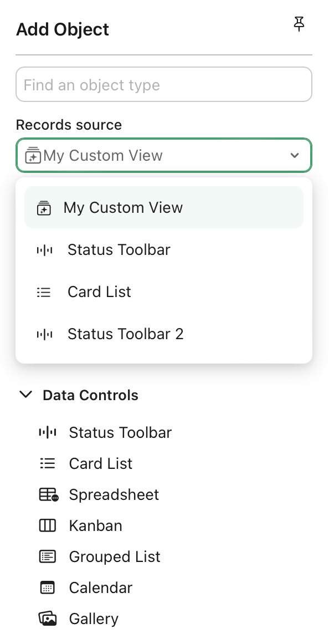The width and height of the screenshot is (329, 644).
Task: Click the Find an object type search field
Action: point(164,84)
